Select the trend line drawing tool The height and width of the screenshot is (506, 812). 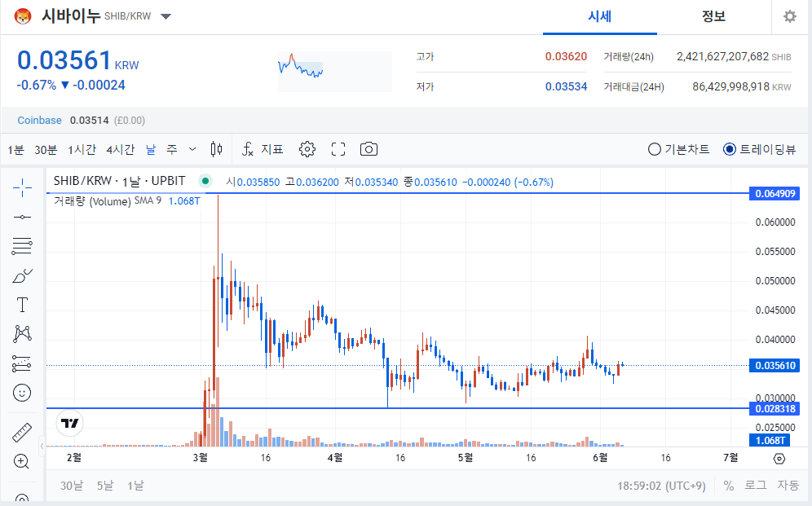click(22, 217)
